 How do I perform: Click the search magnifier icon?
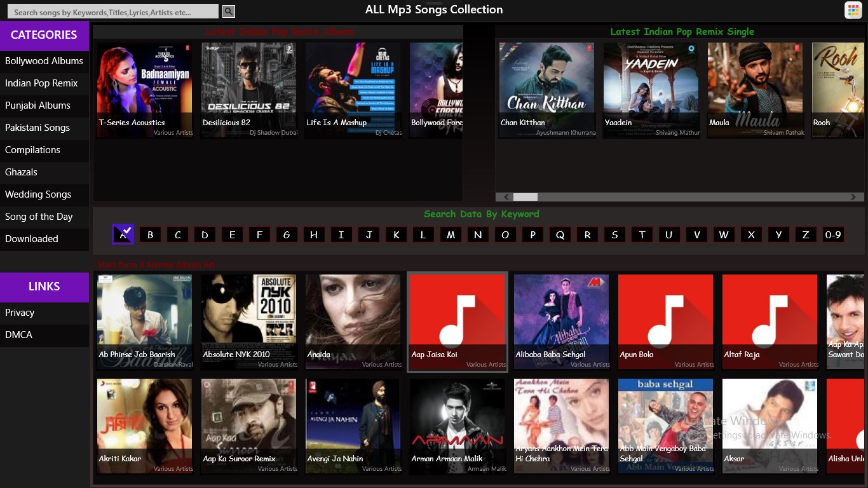tap(229, 11)
